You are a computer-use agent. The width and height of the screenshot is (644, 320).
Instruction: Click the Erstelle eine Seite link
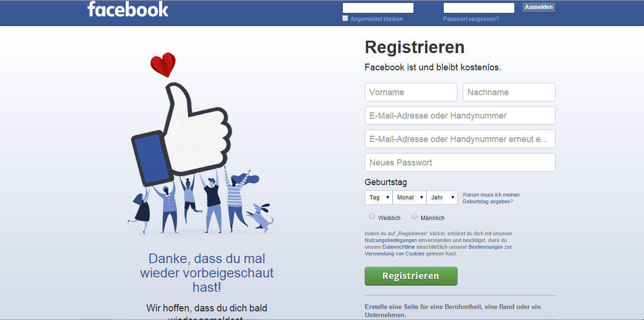pyautogui.click(x=392, y=307)
